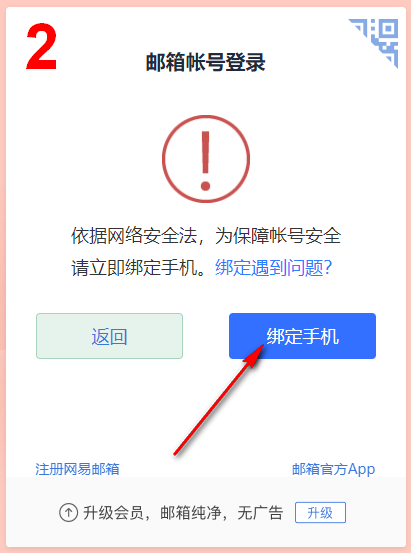Screen dimensions: 411x553
Task: Click the 邮箱纯净 text in the footer
Action: point(191,513)
